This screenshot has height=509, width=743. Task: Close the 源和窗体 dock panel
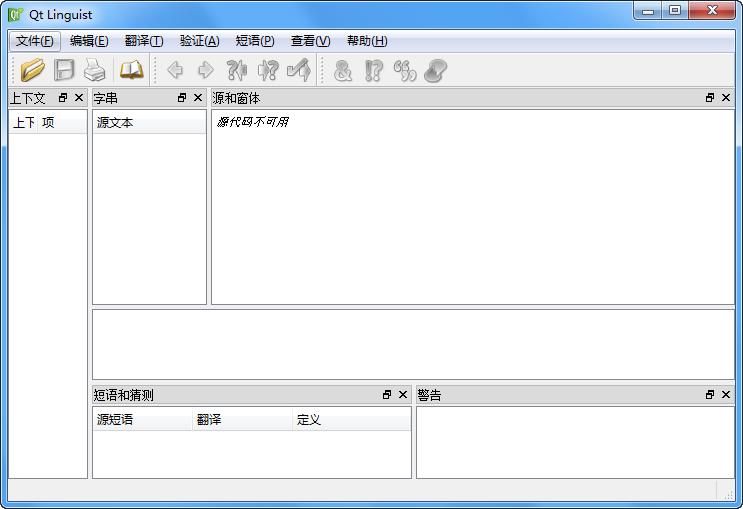pyautogui.click(x=725, y=98)
